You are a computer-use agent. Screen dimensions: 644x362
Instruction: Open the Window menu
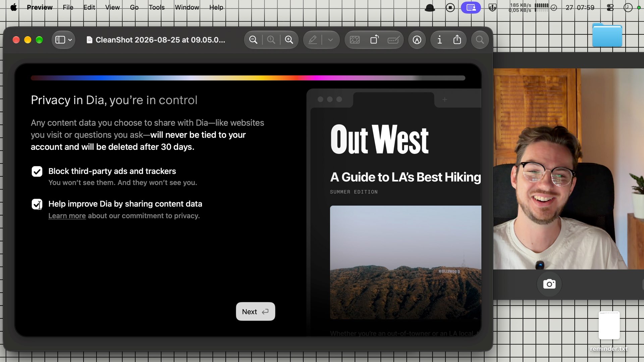(x=187, y=7)
